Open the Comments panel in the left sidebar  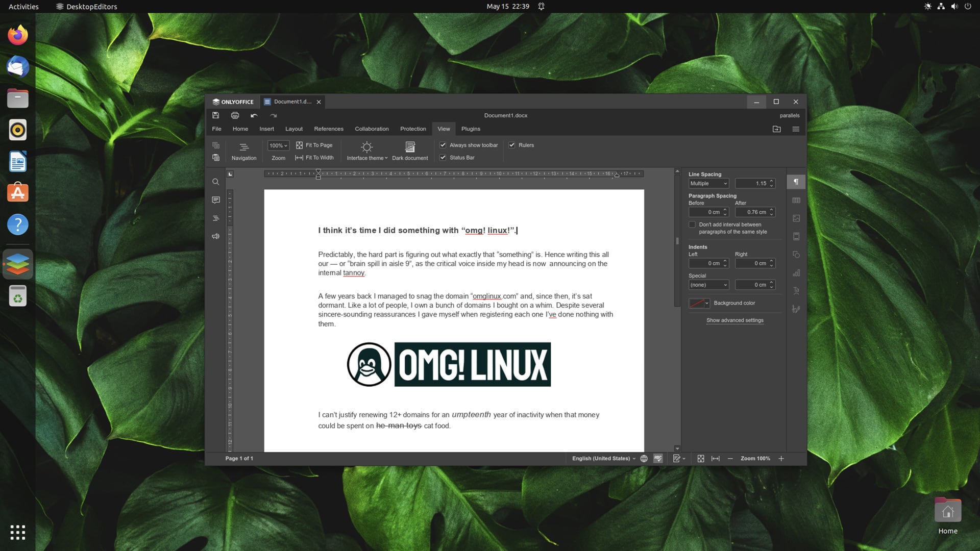pyautogui.click(x=215, y=200)
